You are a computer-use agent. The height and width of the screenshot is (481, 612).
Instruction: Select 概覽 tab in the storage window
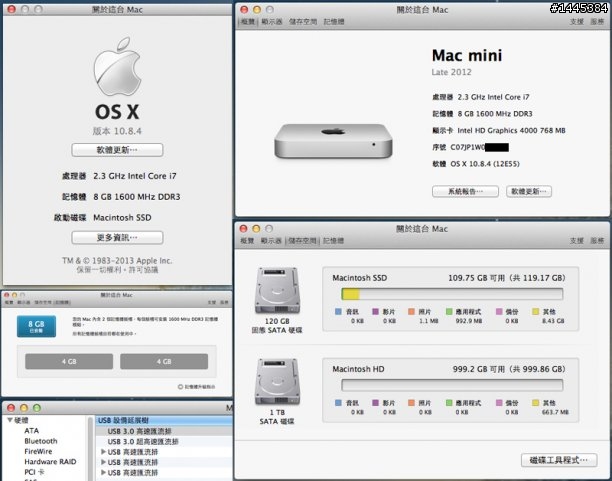pos(247,241)
